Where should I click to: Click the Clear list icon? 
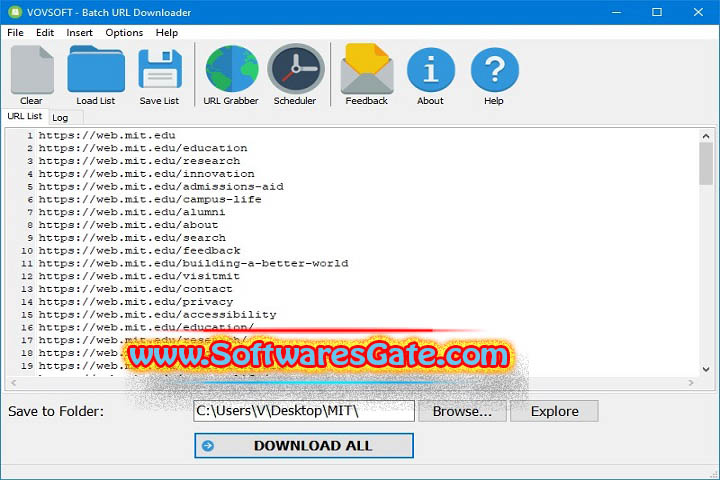(x=32, y=70)
